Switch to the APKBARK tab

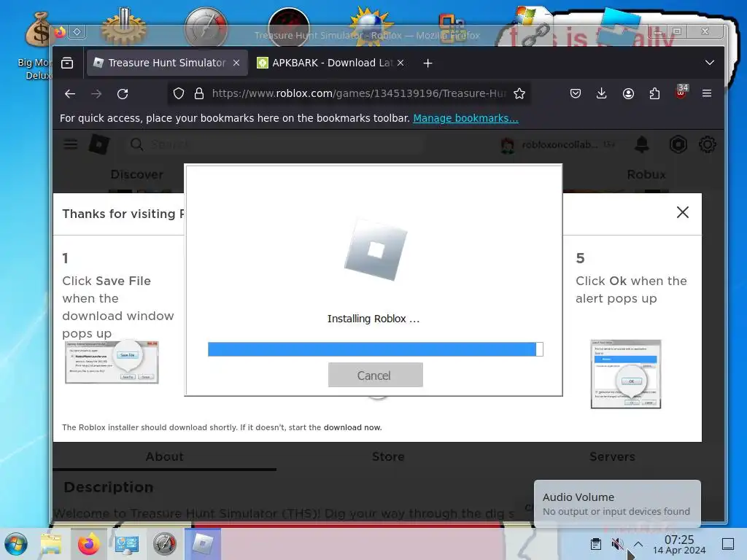(x=331, y=63)
